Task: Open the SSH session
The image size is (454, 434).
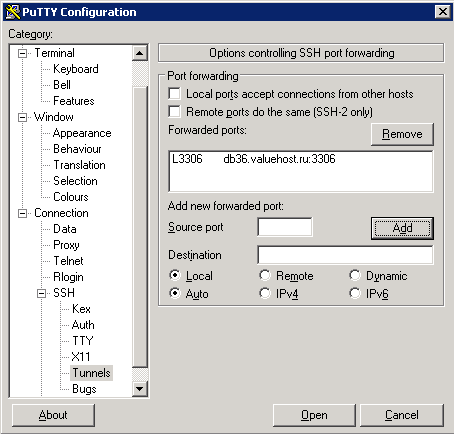Action: pyautogui.click(x=314, y=415)
